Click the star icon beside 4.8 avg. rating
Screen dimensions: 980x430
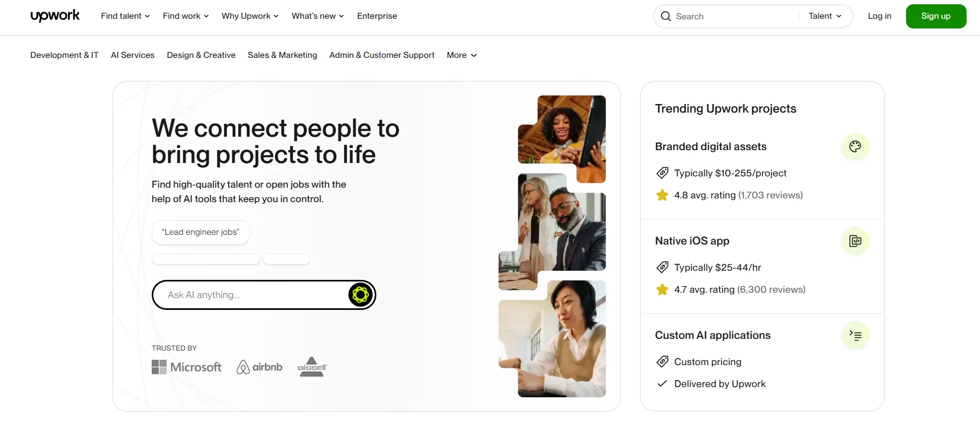(663, 195)
